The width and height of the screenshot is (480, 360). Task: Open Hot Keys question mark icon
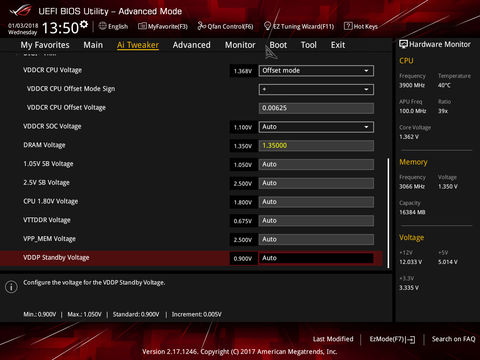click(348, 26)
